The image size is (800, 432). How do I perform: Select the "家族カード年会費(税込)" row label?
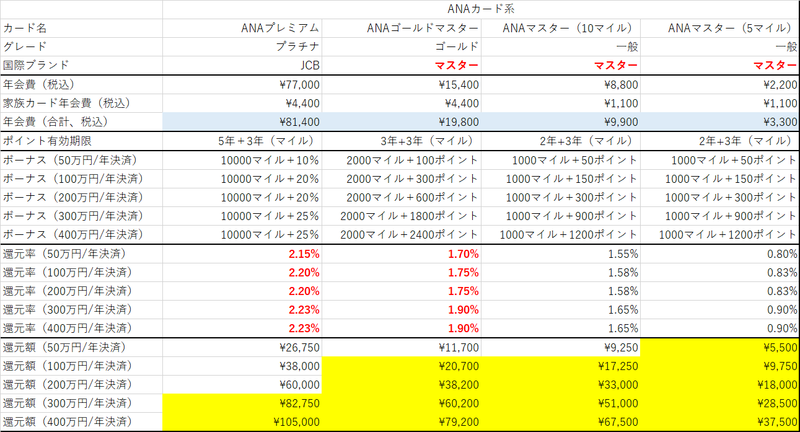coord(67,103)
